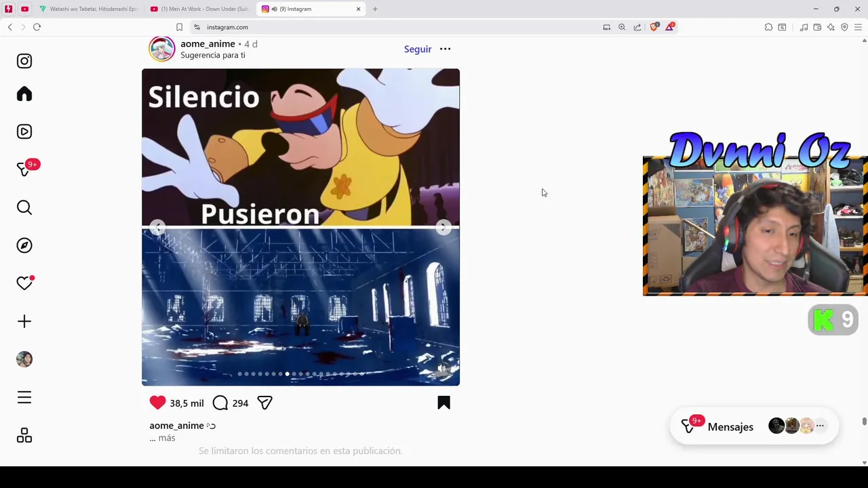This screenshot has height=488, width=868.
Task: Share the post with the paper-plane icon
Action: point(264,403)
